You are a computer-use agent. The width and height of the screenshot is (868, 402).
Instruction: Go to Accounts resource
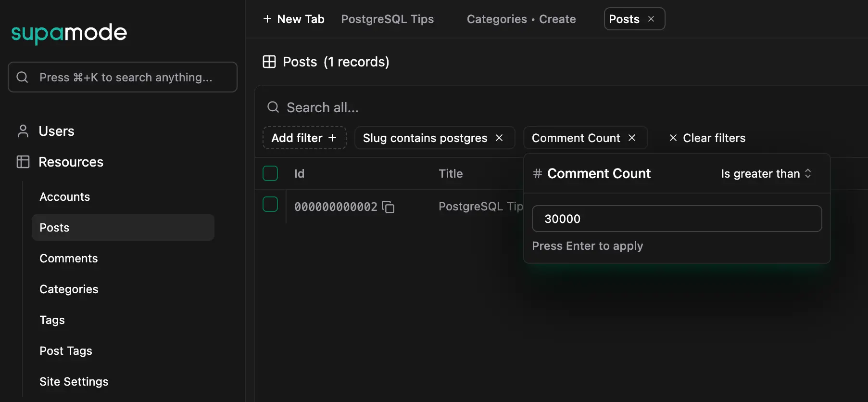tap(65, 196)
